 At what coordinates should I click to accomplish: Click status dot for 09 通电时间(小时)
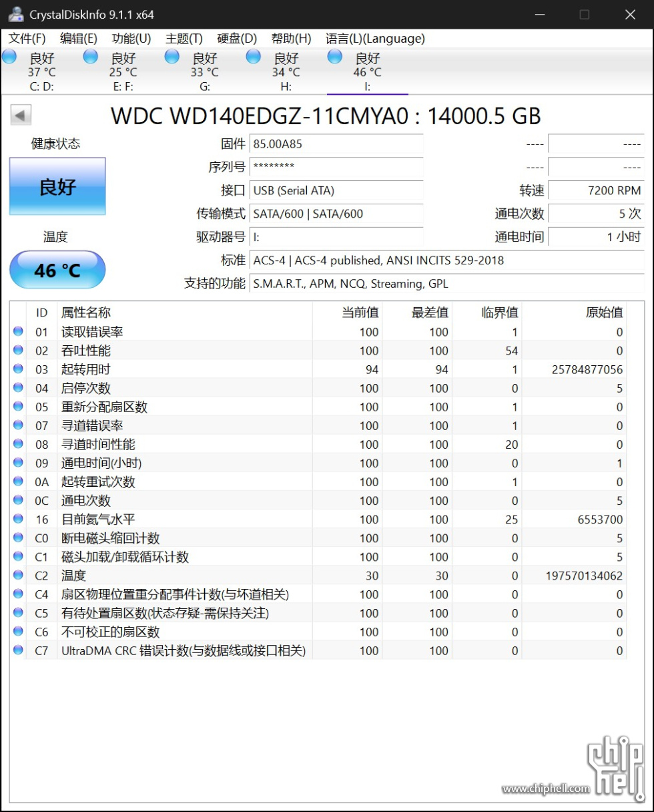pyautogui.click(x=18, y=462)
